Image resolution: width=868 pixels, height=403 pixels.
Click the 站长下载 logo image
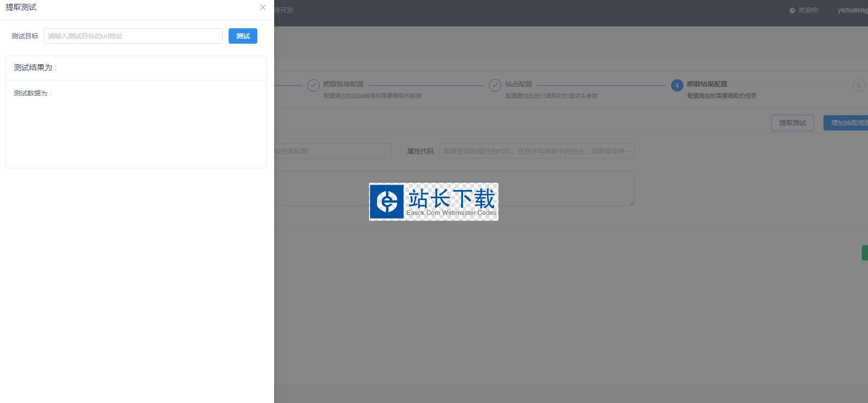433,201
